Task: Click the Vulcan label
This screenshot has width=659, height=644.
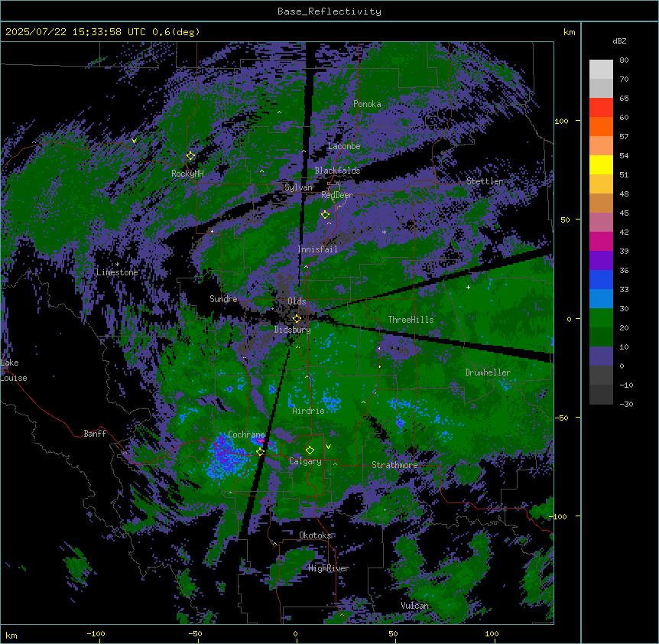Action: coord(414,606)
